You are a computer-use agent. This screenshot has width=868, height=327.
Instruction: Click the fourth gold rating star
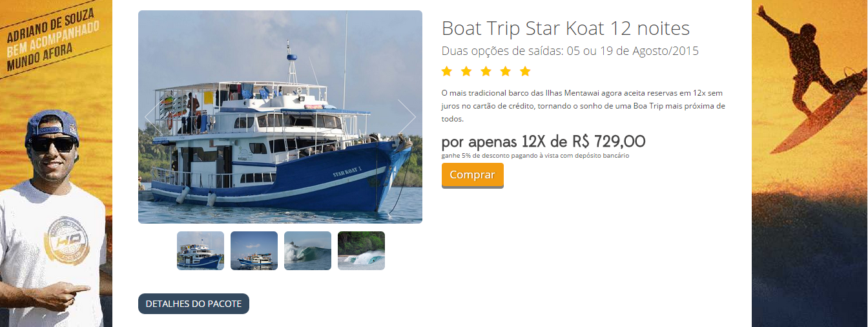tap(506, 71)
